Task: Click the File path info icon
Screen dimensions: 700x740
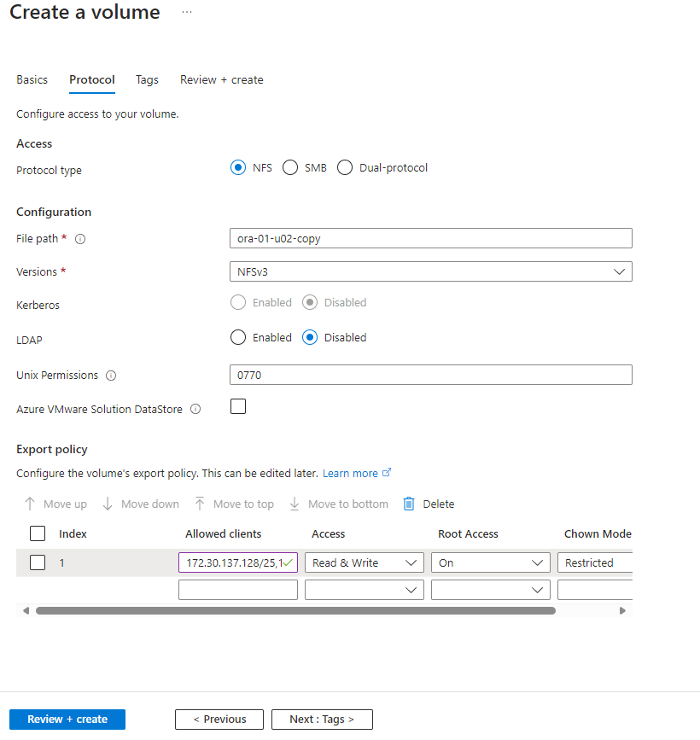Action: coord(80,239)
